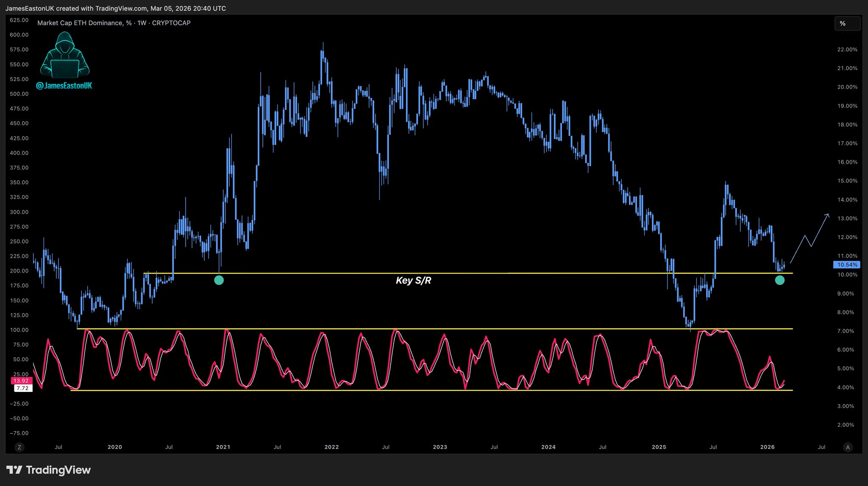868x486 pixels.
Task: Click the Z timezone icon on time axis
Action: [x=19, y=447]
